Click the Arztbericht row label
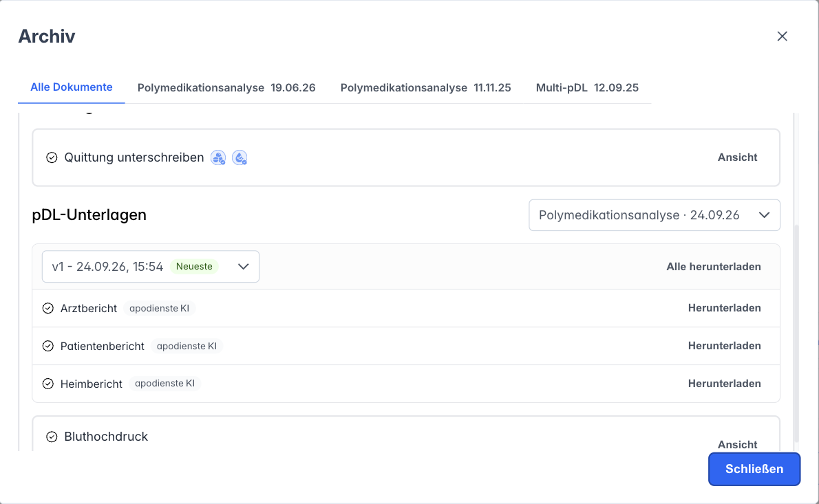 [x=89, y=308]
